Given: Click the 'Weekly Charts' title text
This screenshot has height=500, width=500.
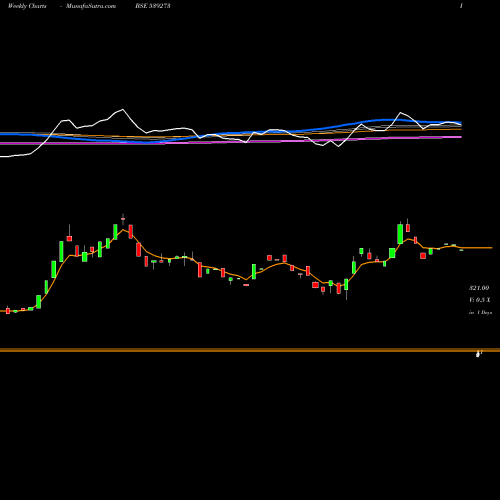Looking at the screenshot, I should pos(27,6).
